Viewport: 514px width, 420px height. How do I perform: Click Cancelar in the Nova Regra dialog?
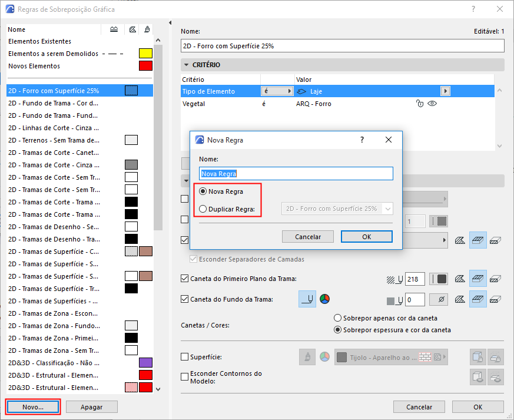(x=308, y=237)
